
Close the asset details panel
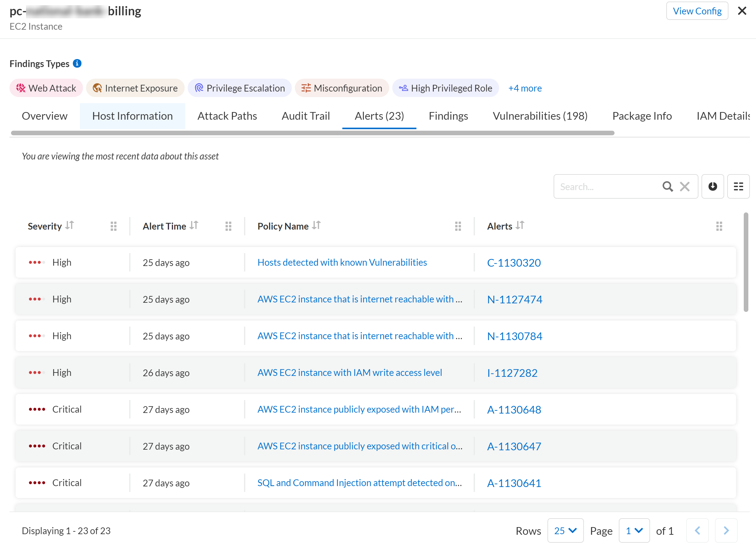coord(742,11)
